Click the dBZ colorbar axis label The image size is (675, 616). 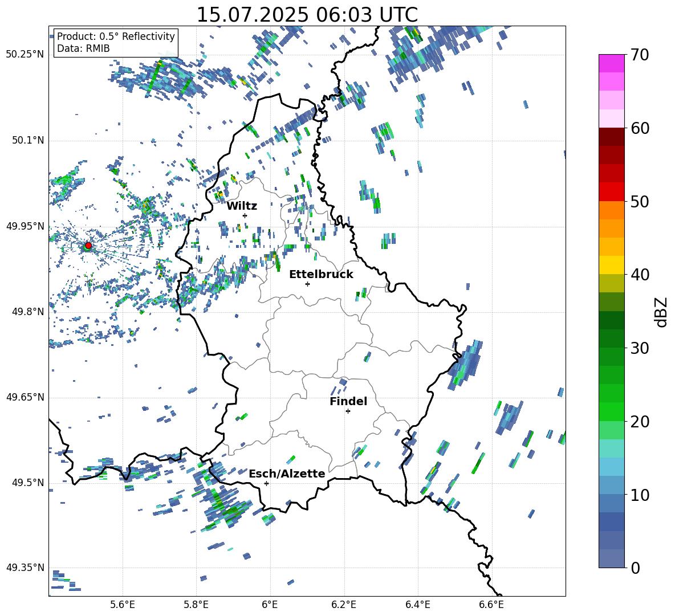pyautogui.click(x=662, y=312)
